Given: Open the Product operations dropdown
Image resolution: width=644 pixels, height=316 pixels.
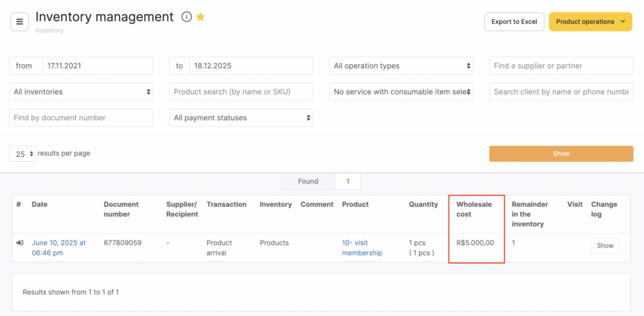Looking at the screenshot, I should coord(591,21).
